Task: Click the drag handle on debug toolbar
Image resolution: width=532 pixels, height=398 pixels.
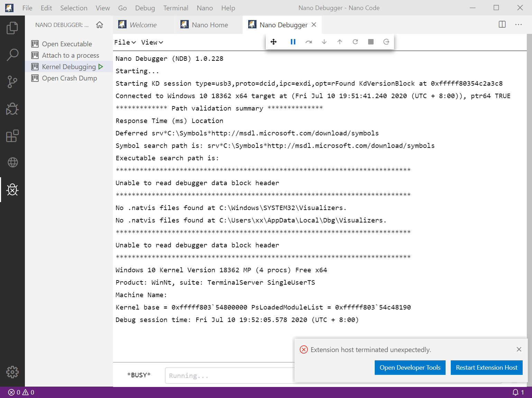Action: pos(273,42)
